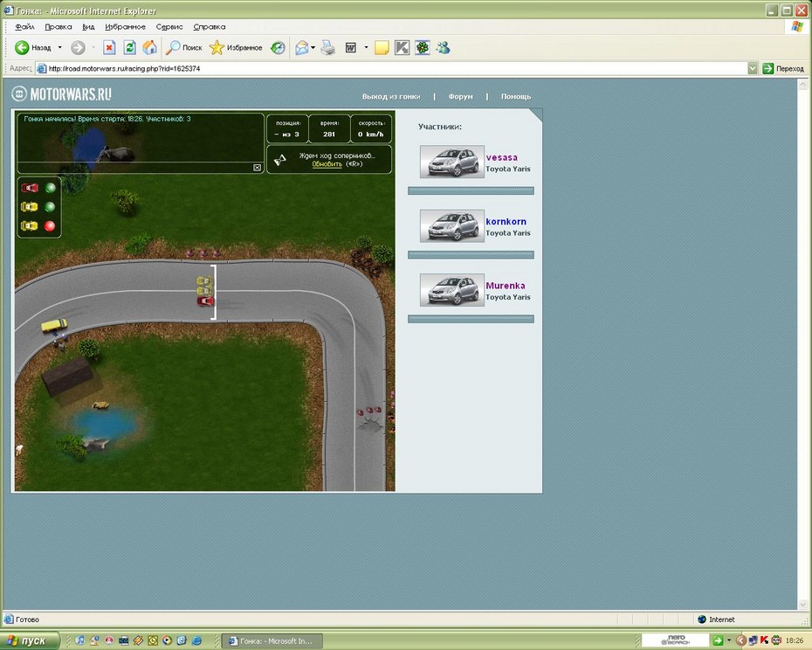The image size is (812, 650).
Task: Click the green Nero Search go arrow
Action: coord(718,640)
